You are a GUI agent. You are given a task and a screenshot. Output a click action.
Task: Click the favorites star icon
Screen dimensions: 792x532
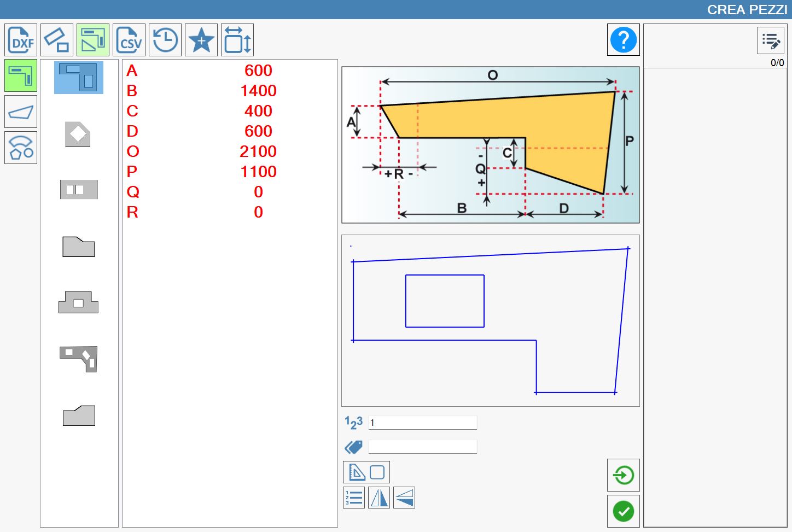point(201,40)
